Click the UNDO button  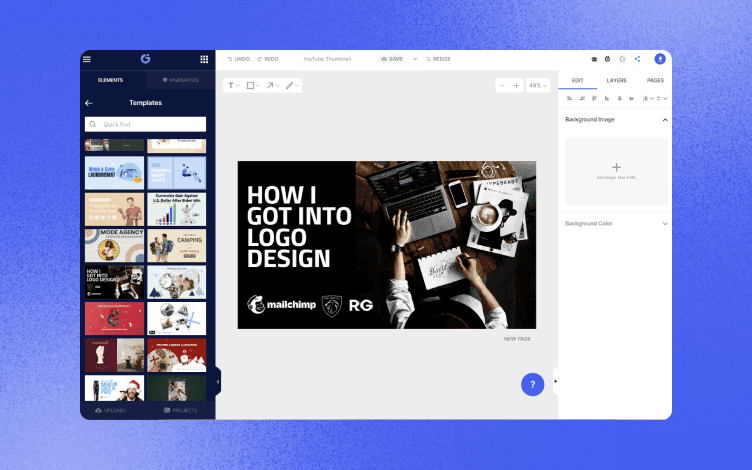(239, 59)
